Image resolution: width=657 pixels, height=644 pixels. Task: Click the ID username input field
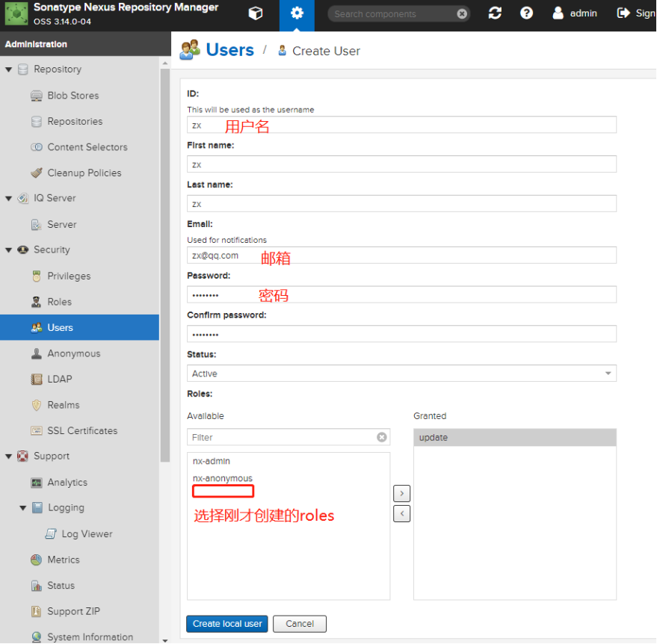tap(401, 124)
